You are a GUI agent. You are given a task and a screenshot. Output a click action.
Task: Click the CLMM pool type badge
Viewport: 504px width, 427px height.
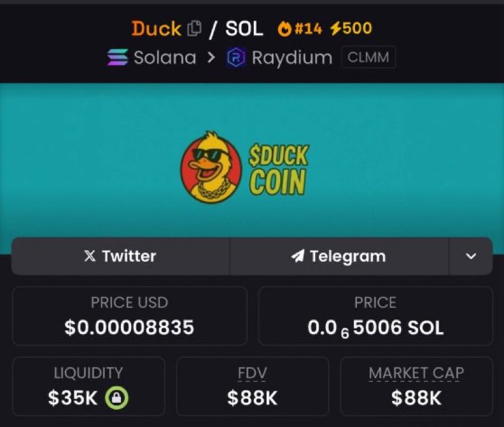coord(368,57)
